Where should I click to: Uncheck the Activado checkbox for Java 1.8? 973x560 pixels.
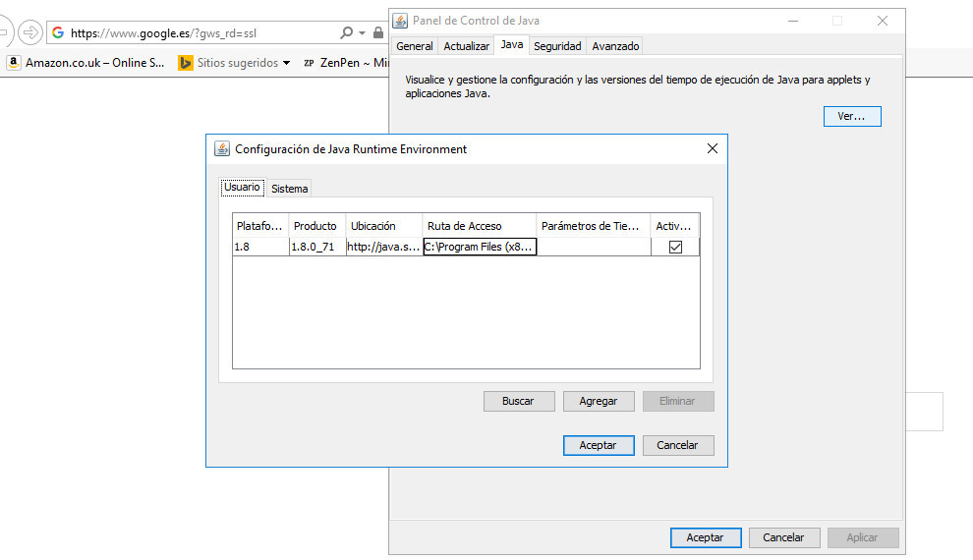675,248
